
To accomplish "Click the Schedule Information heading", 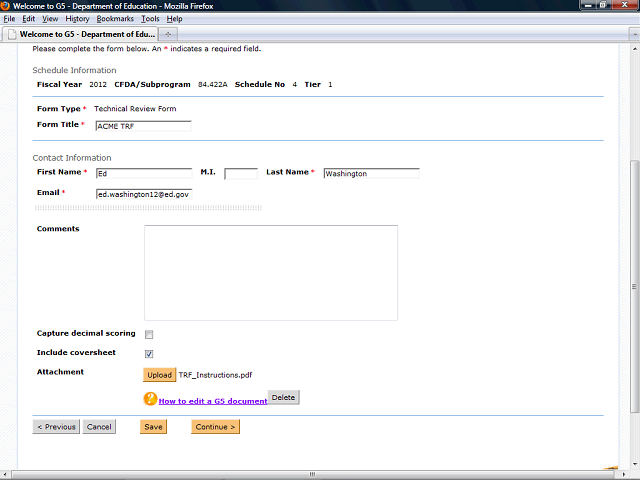I will click(x=74, y=70).
